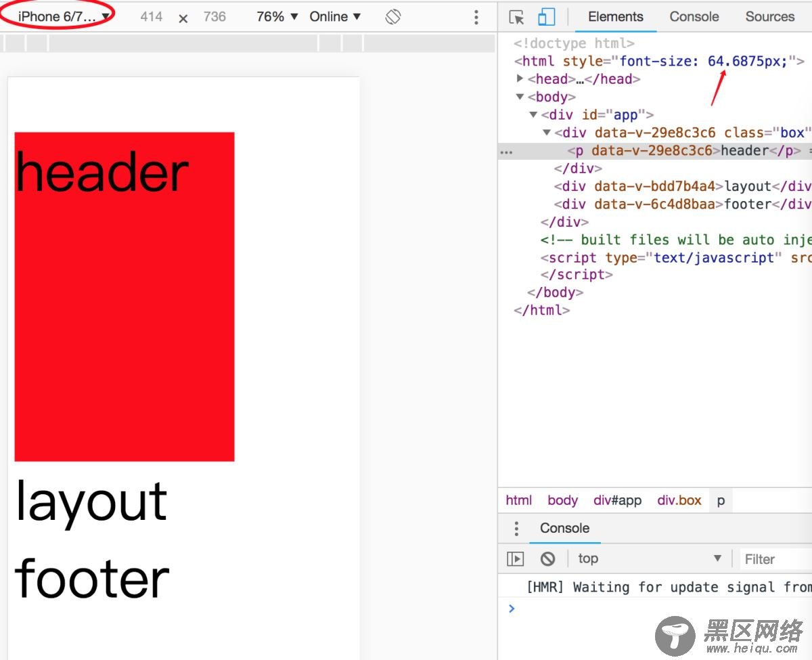Viewport: 812px width, 660px height.
Task: Open the ellipsis actions on selected row
Action: coord(506,153)
